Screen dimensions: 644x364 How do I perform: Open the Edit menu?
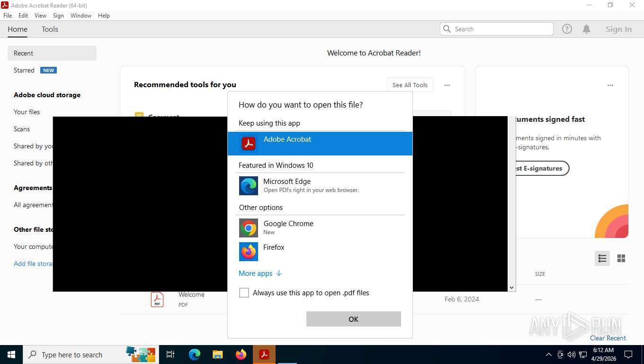(23, 16)
